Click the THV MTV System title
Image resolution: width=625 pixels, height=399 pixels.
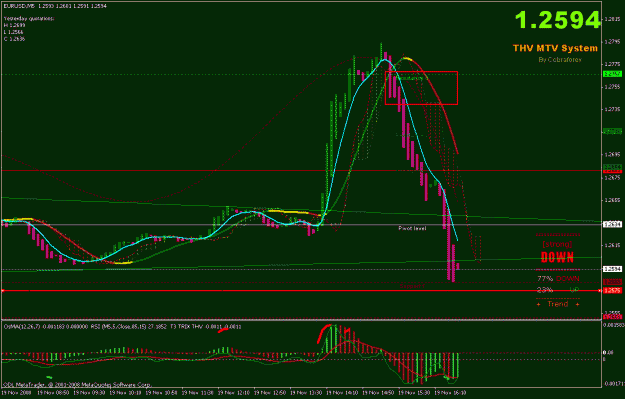[x=555, y=48]
